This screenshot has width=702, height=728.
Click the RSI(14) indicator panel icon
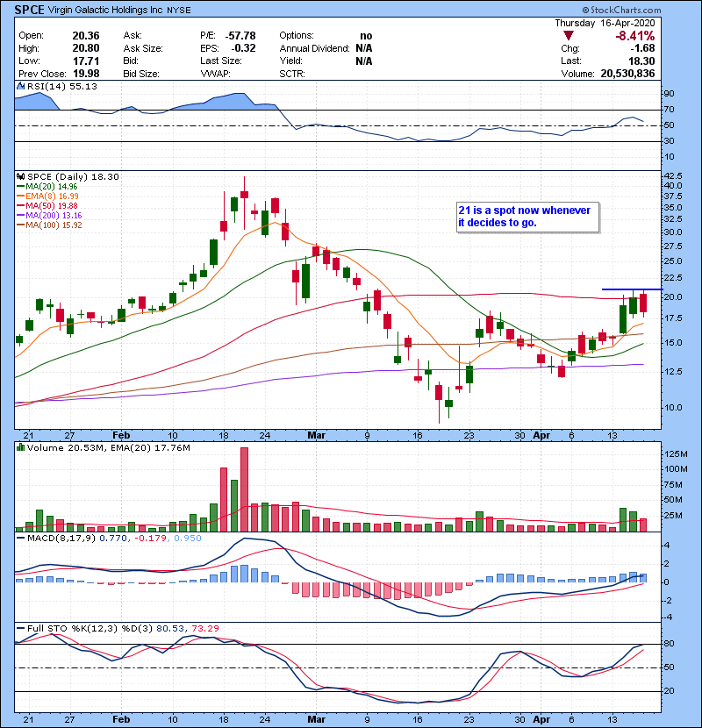pyautogui.click(x=20, y=86)
